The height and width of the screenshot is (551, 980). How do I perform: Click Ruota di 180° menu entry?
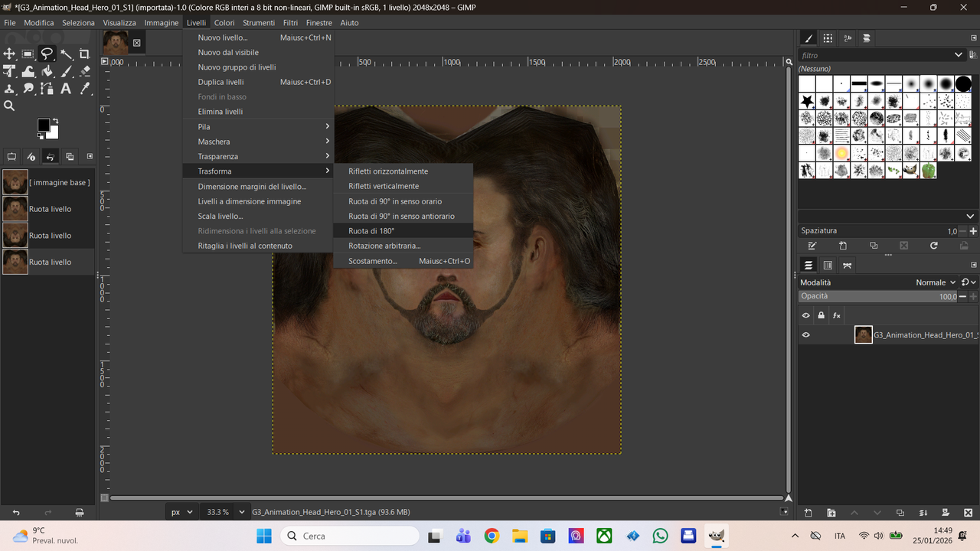click(x=403, y=231)
